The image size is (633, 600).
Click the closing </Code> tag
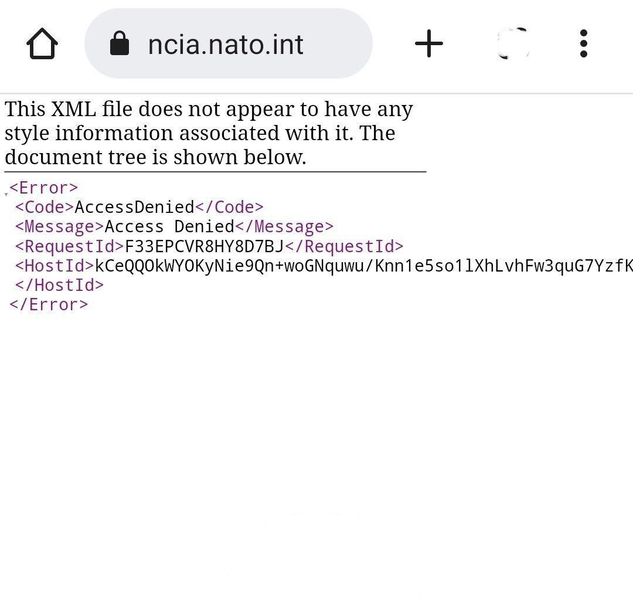pyautogui.click(x=229, y=207)
